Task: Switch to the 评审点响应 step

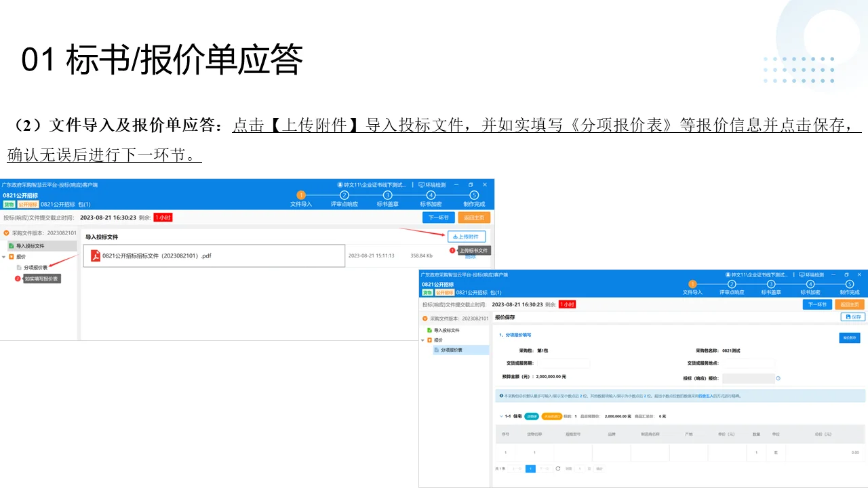Action: coord(344,195)
